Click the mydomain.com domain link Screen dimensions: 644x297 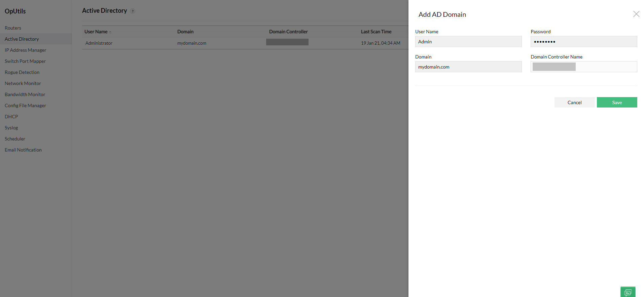click(192, 43)
